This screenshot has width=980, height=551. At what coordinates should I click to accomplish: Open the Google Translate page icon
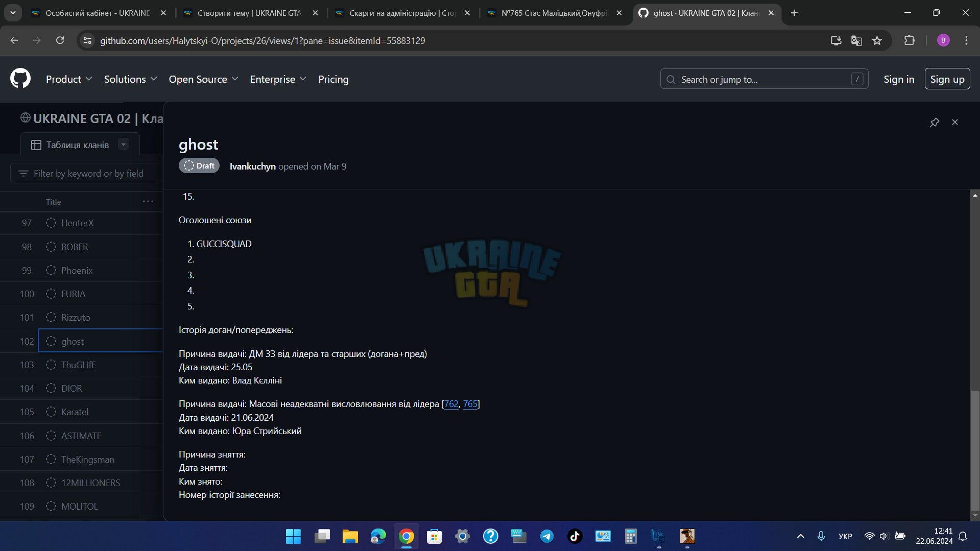pyautogui.click(x=856, y=41)
